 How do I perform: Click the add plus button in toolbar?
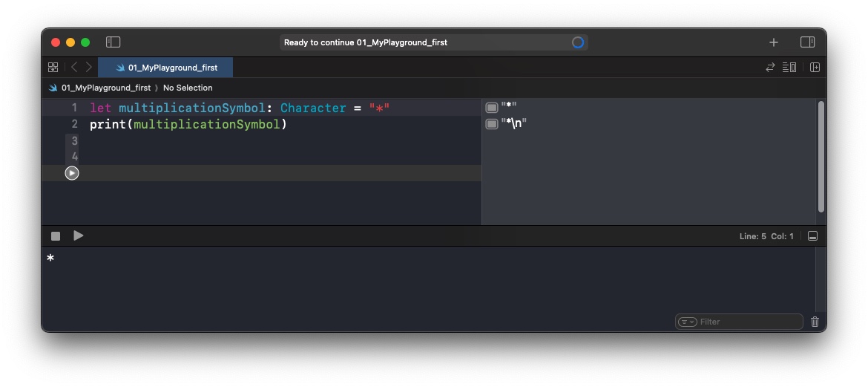[773, 42]
